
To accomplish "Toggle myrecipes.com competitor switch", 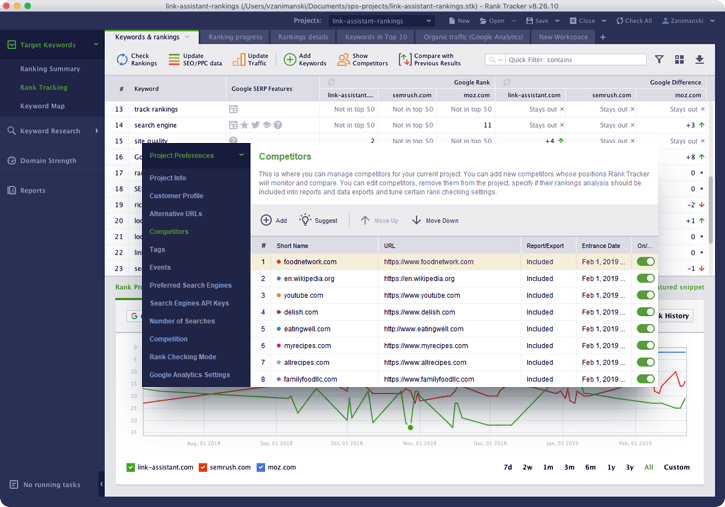I will [646, 346].
